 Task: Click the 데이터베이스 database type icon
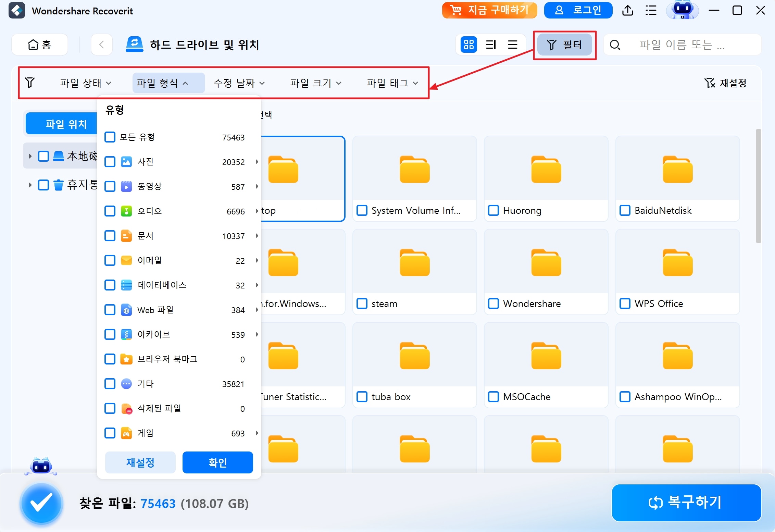[126, 285]
